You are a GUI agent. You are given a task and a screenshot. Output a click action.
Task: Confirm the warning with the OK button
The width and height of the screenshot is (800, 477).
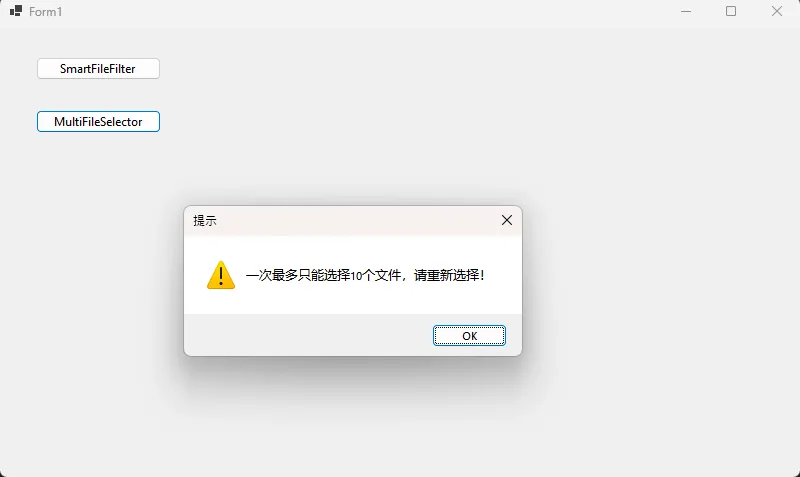click(469, 336)
